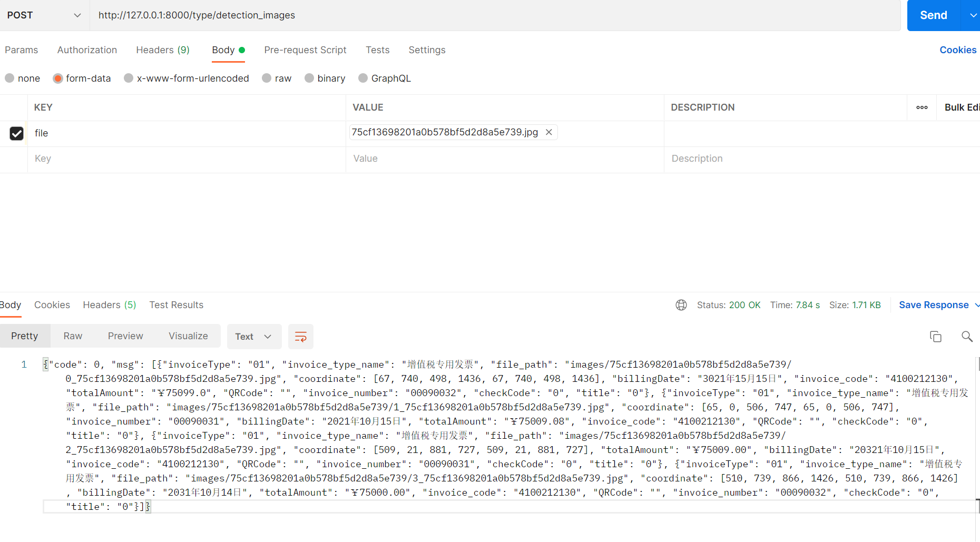This screenshot has height=542, width=980.
Task: Switch to Preview response view
Action: point(125,336)
